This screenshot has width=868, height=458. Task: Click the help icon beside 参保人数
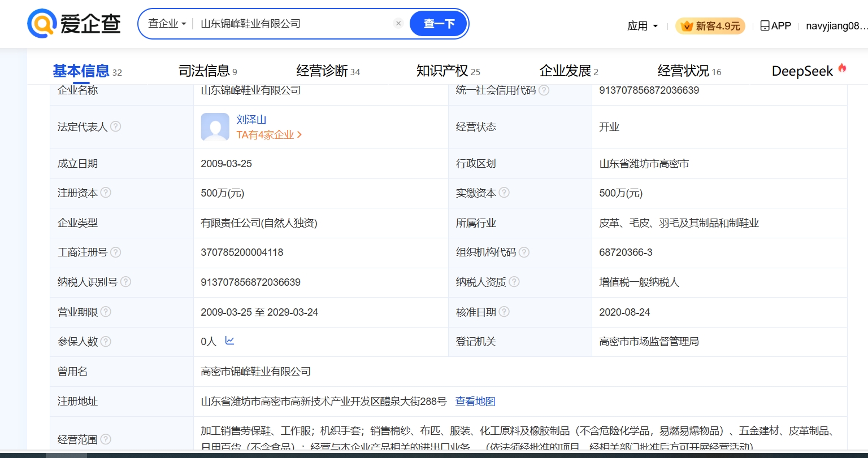pyautogui.click(x=106, y=342)
